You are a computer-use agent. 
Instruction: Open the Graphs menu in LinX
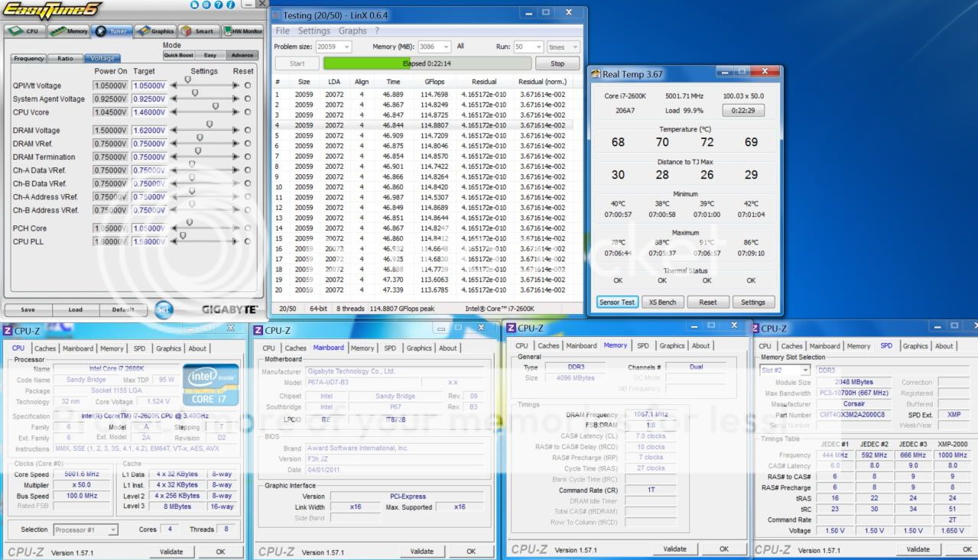click(x=353, y=31)
